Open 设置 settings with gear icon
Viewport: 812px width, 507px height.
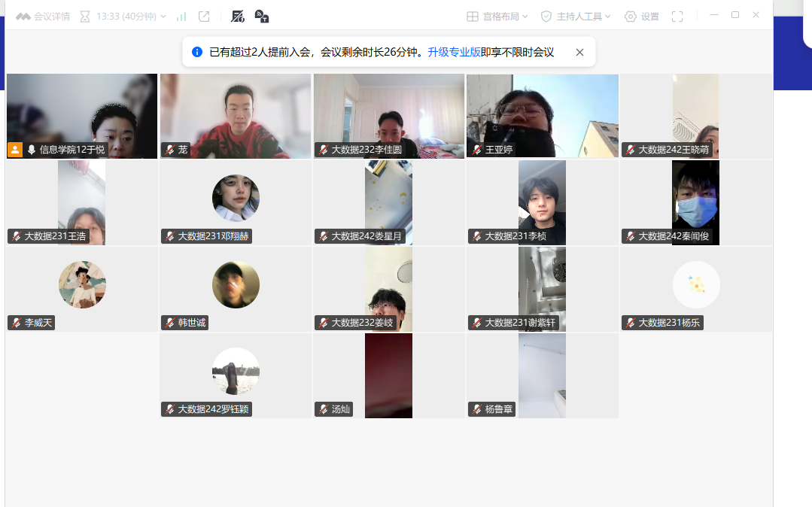coord(641,17)
